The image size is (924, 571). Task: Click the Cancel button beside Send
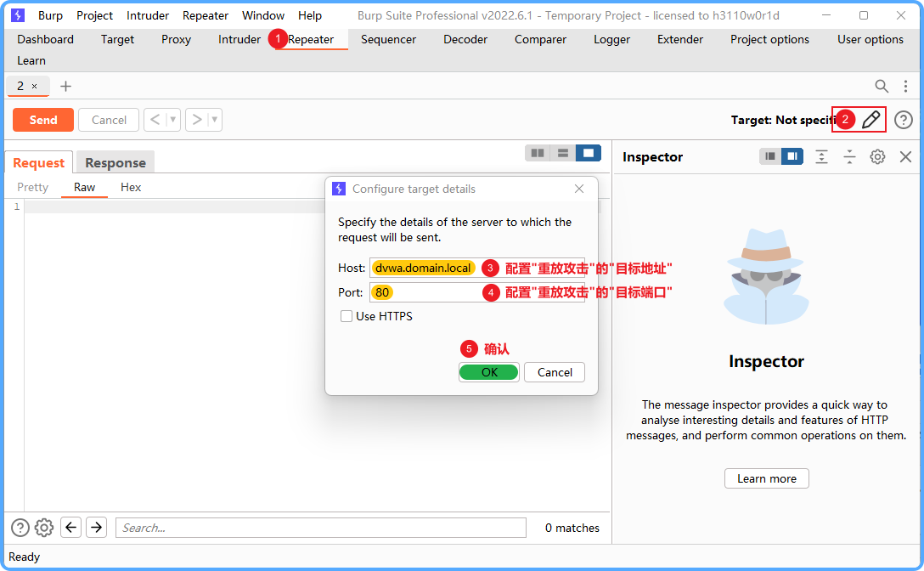pos(109,120)
